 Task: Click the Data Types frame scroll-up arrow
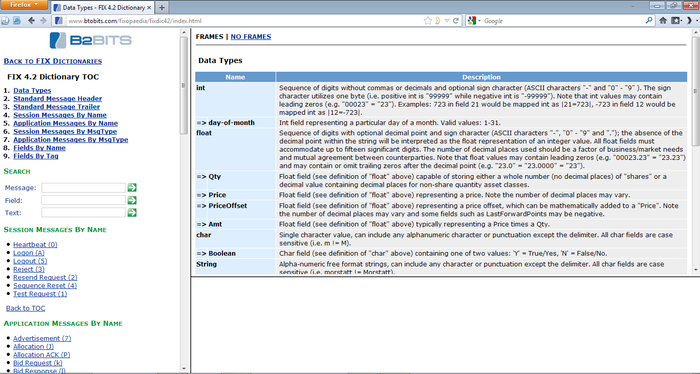point(695,33)
